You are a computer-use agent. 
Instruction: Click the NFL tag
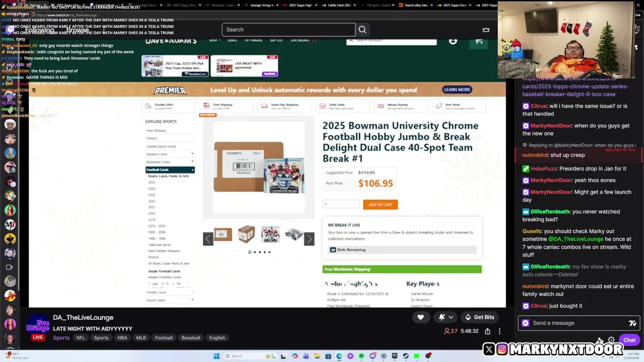[80, 338]
